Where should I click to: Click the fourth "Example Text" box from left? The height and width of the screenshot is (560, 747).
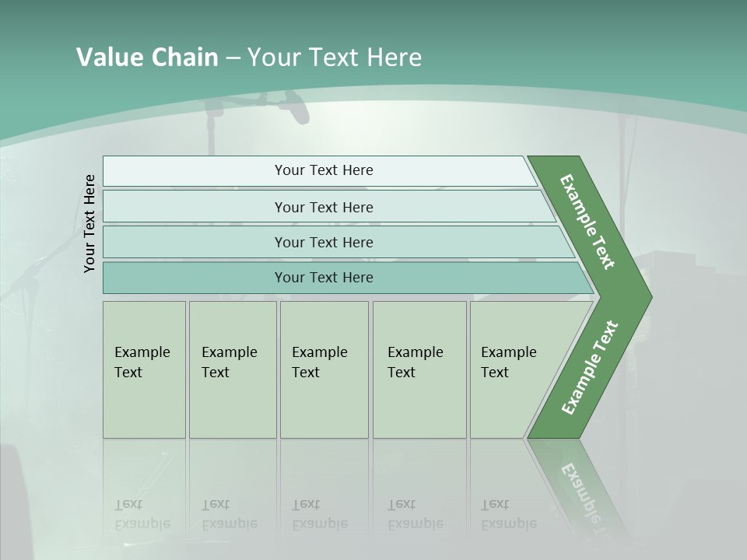pyautogui.click(x=419, y=369)
